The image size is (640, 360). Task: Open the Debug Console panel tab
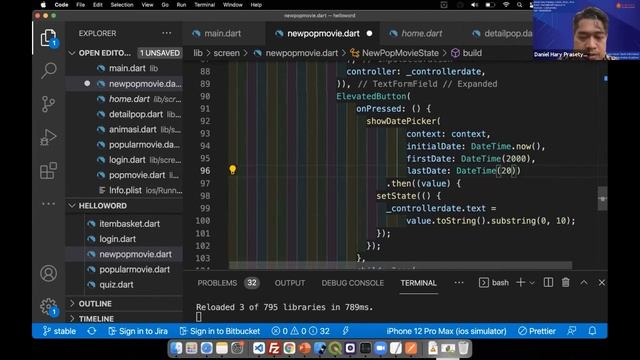click(353, 283)
